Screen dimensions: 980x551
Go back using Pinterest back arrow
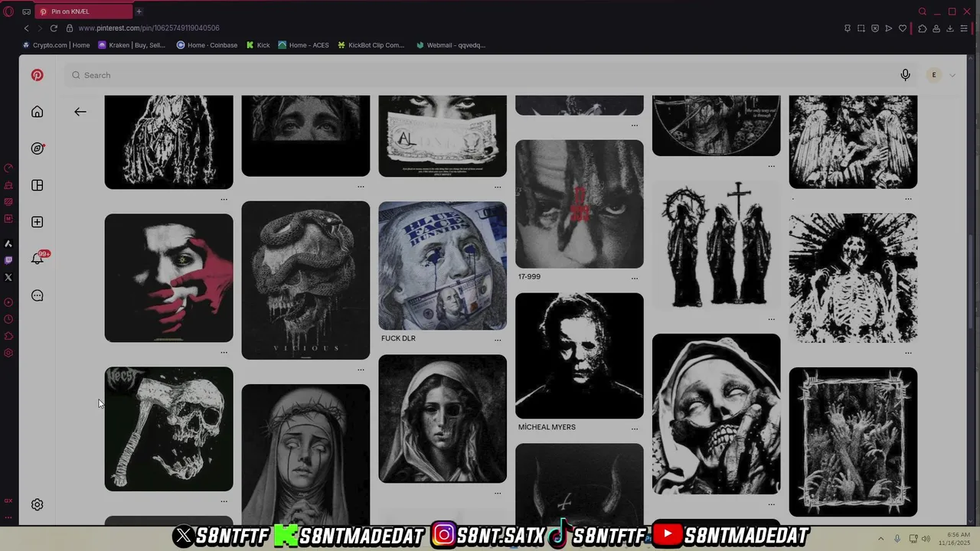tap(80, 112)
